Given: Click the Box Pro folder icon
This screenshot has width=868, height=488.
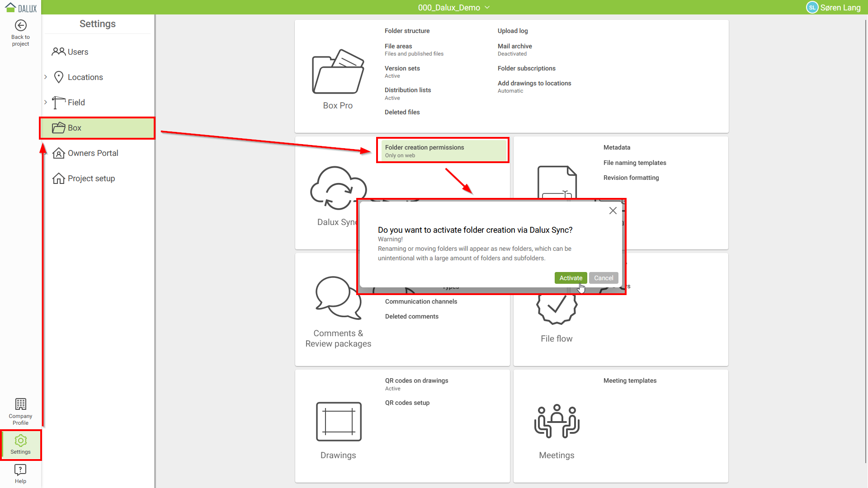Looking at the screenshot, I should click(338, 72).
